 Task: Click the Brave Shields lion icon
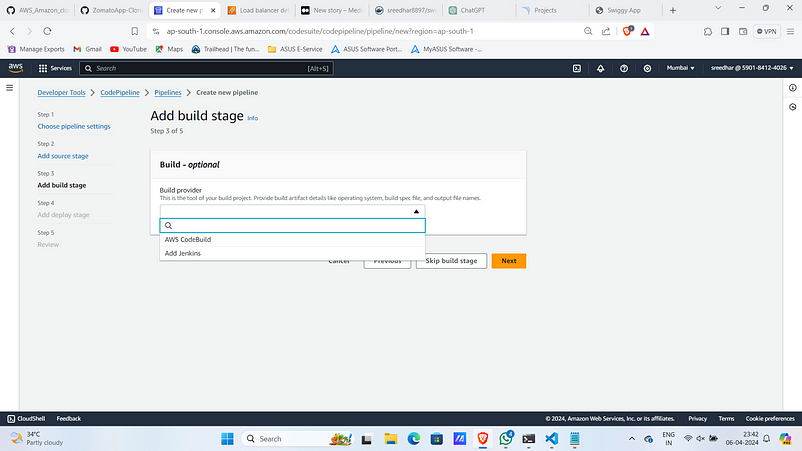tap(628, 31)
